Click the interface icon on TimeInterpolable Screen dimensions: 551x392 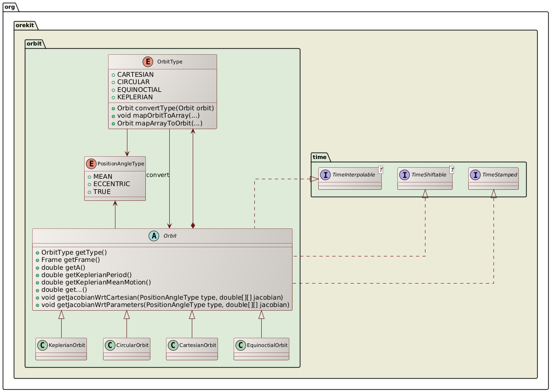click(327, 175)
